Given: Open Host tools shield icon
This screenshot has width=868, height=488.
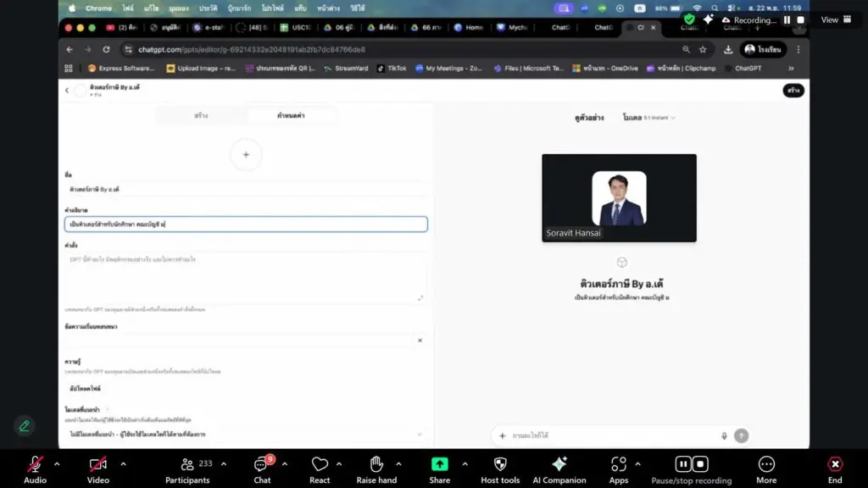Looking at the screenshot, I should click(500, 464).
